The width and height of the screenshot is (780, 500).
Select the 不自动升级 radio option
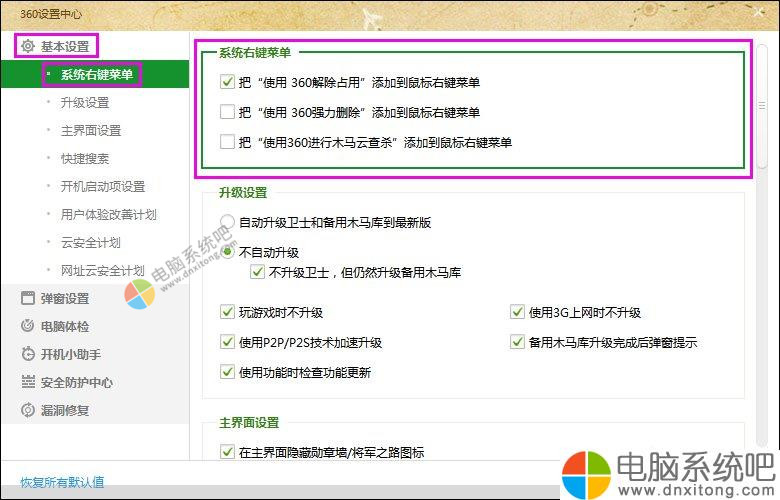[x=227, y=252]
